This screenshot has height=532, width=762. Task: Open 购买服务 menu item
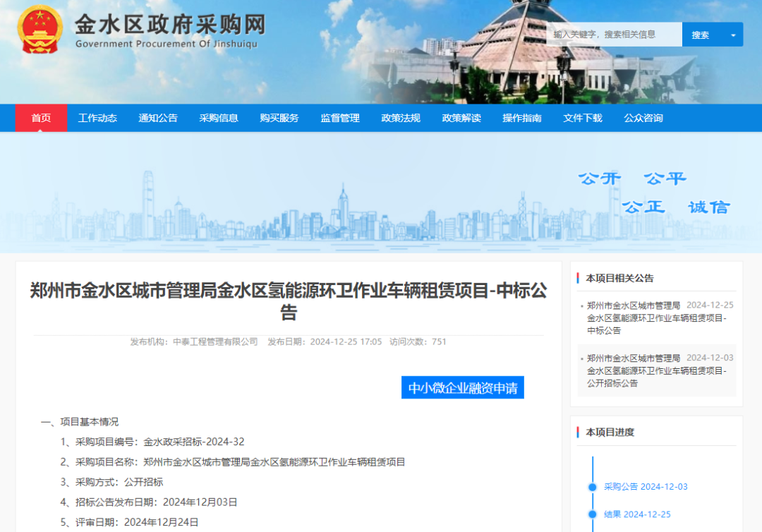[279, 118]
